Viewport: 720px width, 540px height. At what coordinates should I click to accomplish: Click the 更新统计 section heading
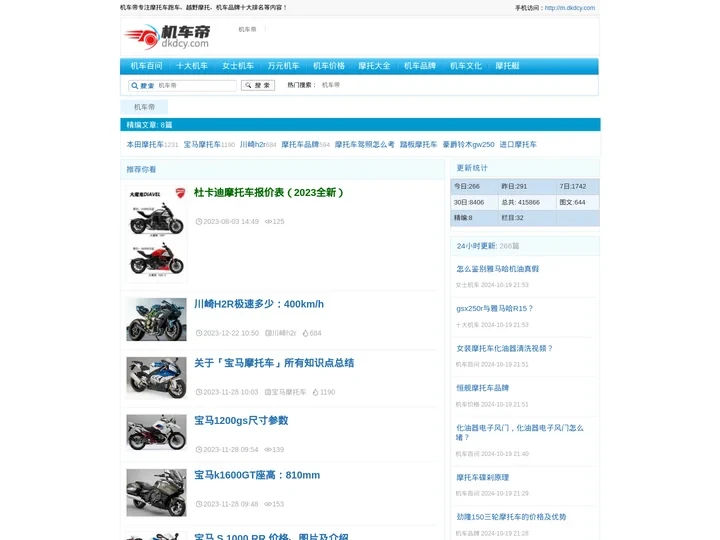click(472, 168)
